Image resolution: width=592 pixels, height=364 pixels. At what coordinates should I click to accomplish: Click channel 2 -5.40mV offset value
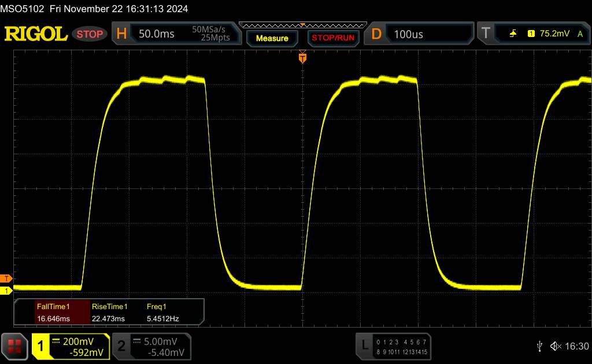pyautogui.click(x=166, y=352)
